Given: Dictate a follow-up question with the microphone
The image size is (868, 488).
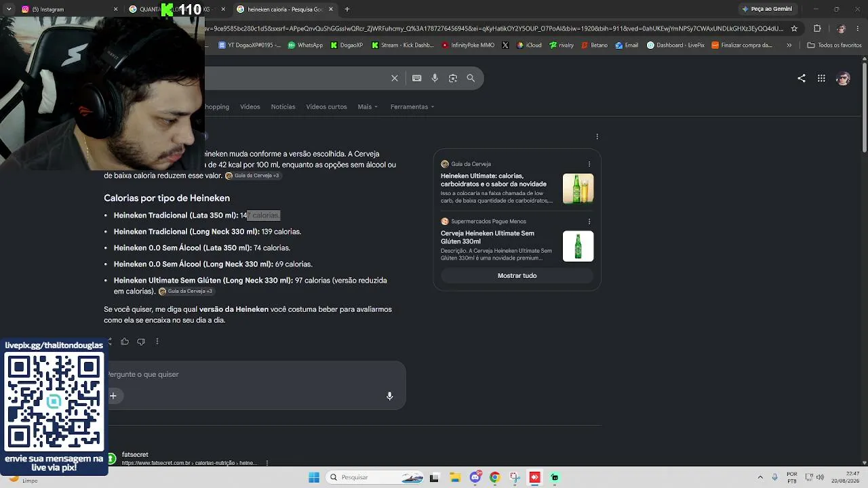Looking at the screenshot, I should (389, 396).
